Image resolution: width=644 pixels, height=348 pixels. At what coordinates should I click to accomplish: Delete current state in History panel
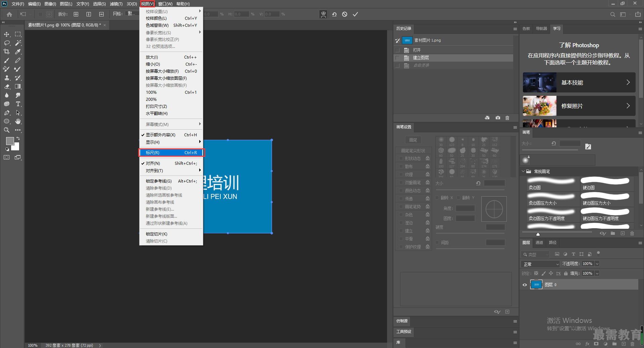click(x=507, y=118)
